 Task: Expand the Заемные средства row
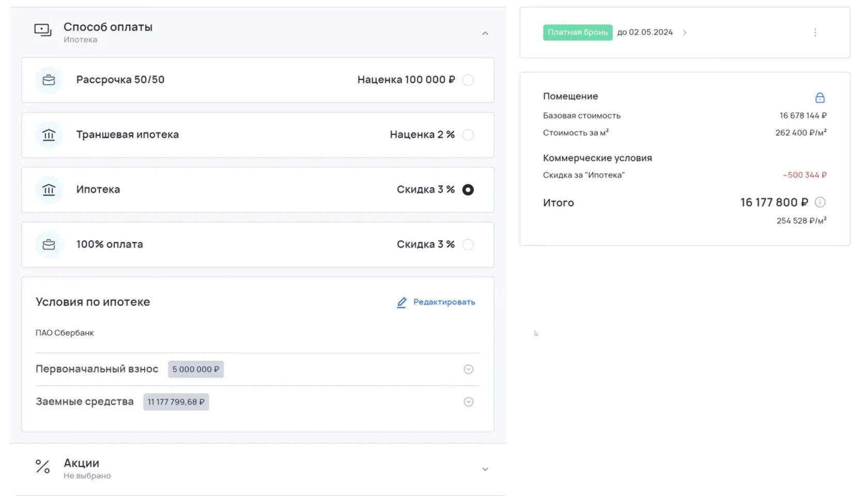(x=469, y=402)
